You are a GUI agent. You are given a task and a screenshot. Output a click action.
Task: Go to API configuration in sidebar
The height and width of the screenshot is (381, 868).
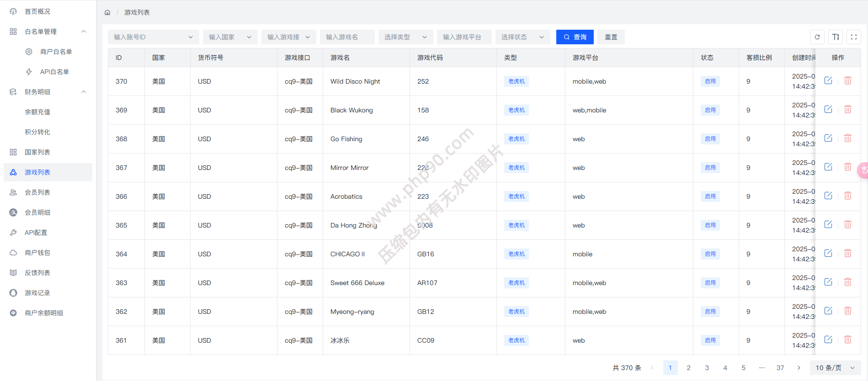coord(36,233)
